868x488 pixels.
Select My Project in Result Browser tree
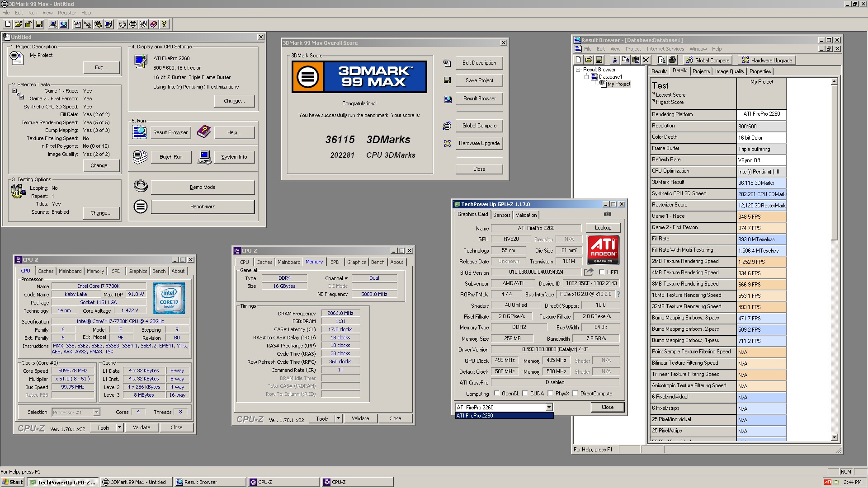tap(618, 84)
